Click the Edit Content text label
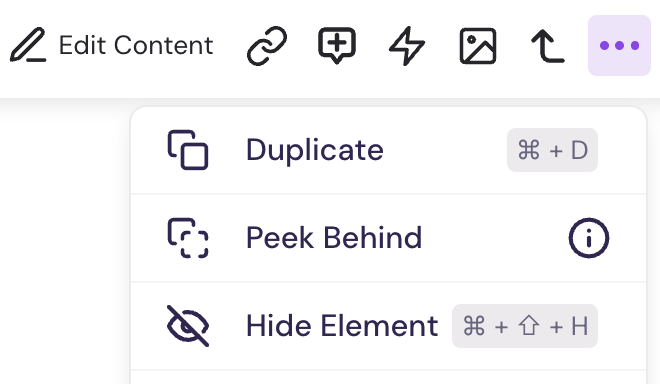Image resolution: width=660 pixels, height=384 pixels. click(136, 45)
